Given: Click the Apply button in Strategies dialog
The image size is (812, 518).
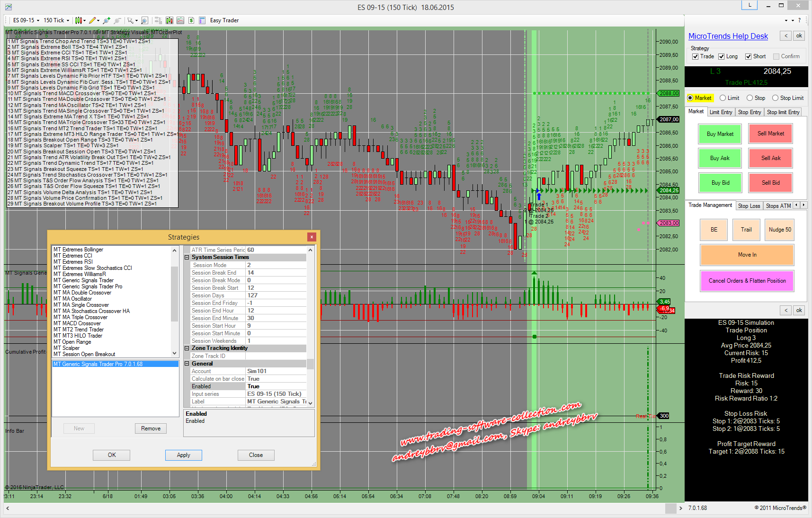Looking at the screenshot, I should 183,455.
